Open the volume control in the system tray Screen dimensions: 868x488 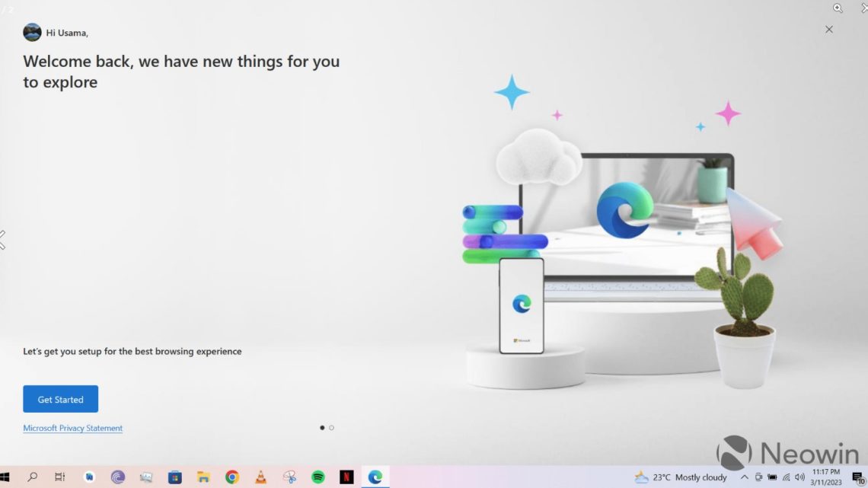tap(799, 477)
